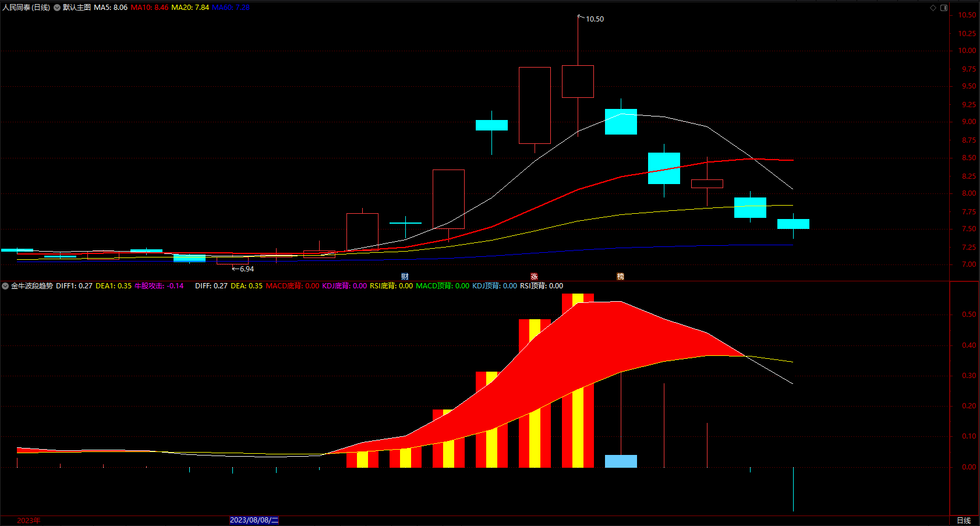
Task: Click the DEA1: 0.35 value label
Action: (x=114, y=286)
